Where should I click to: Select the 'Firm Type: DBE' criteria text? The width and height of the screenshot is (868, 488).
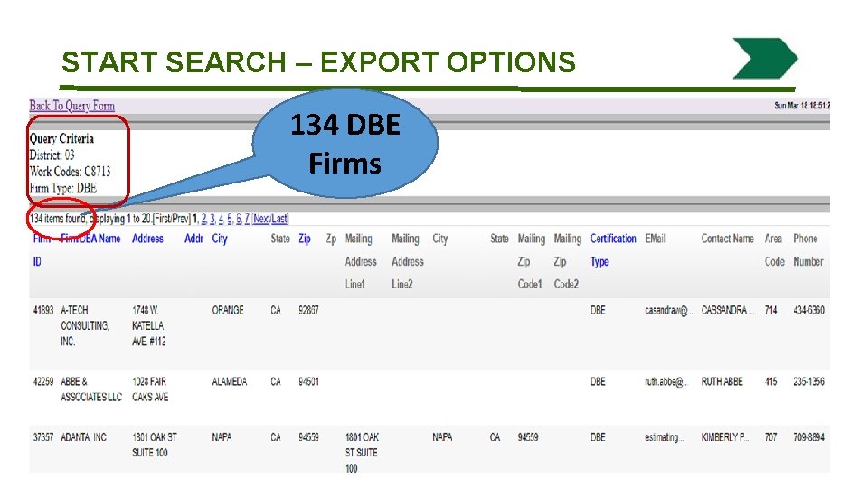(x=63, y=188)
